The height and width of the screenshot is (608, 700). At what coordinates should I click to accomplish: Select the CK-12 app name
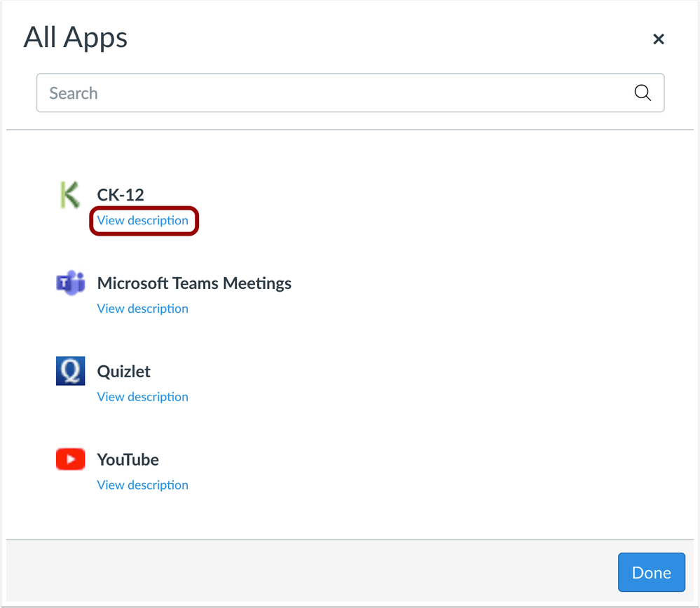pos(121,195)
